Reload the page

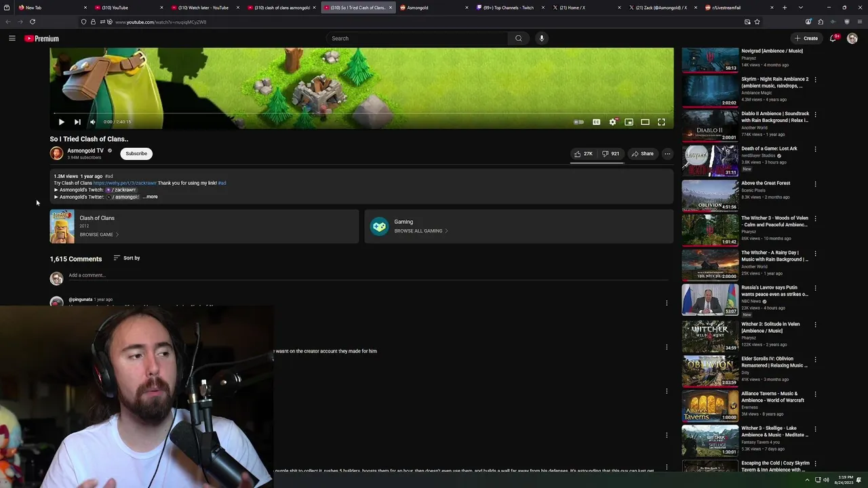[x=33, y=22]
